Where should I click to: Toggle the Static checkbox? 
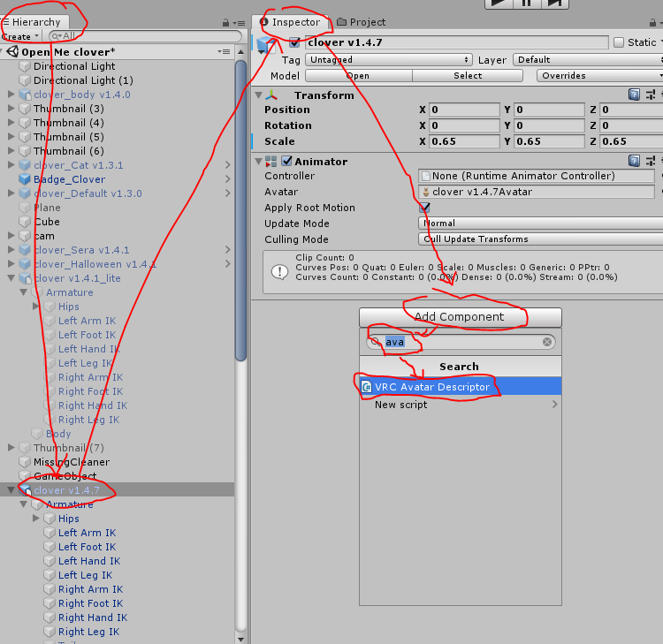click(619, 42)
